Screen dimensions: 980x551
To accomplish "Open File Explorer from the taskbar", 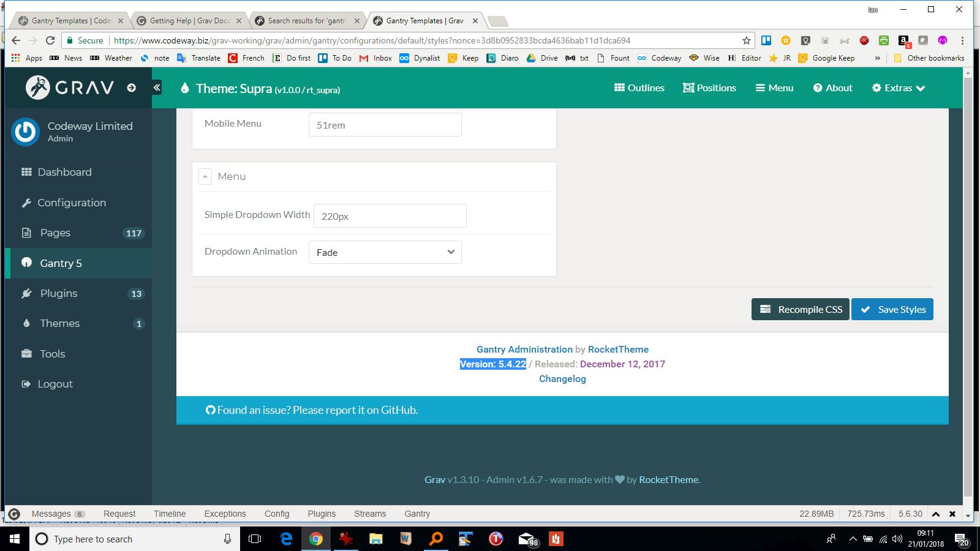I will click(375, 539).
